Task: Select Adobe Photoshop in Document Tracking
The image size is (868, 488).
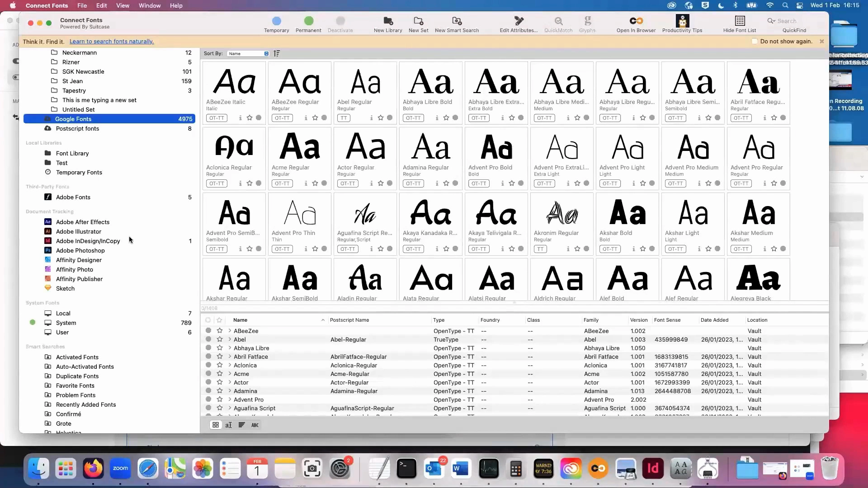Action: pos(80,250)
